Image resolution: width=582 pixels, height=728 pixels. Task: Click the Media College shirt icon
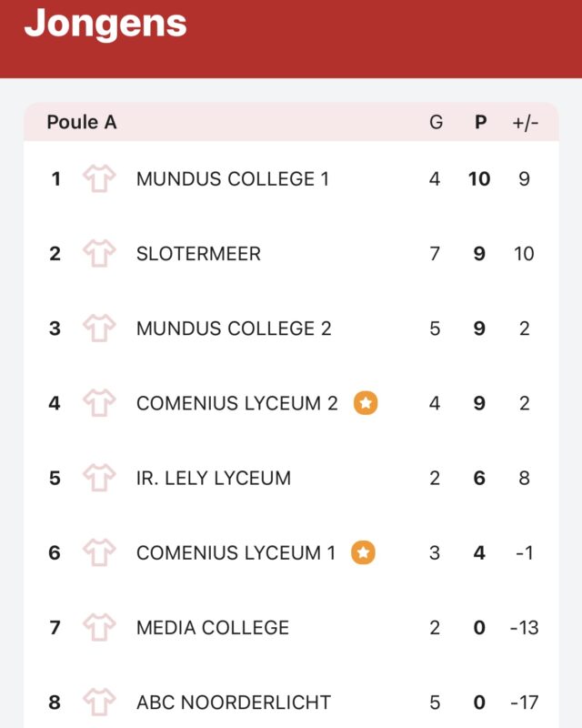click(99, 627)
